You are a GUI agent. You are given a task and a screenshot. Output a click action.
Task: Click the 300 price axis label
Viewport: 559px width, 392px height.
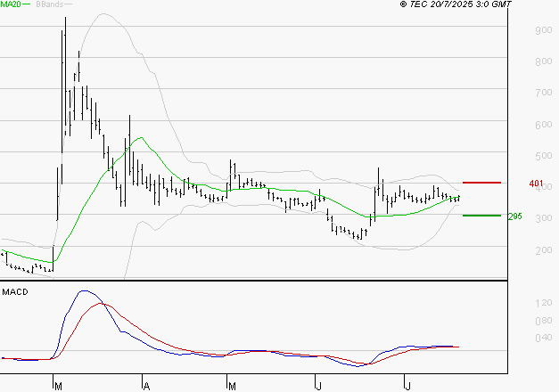point(544,218)
